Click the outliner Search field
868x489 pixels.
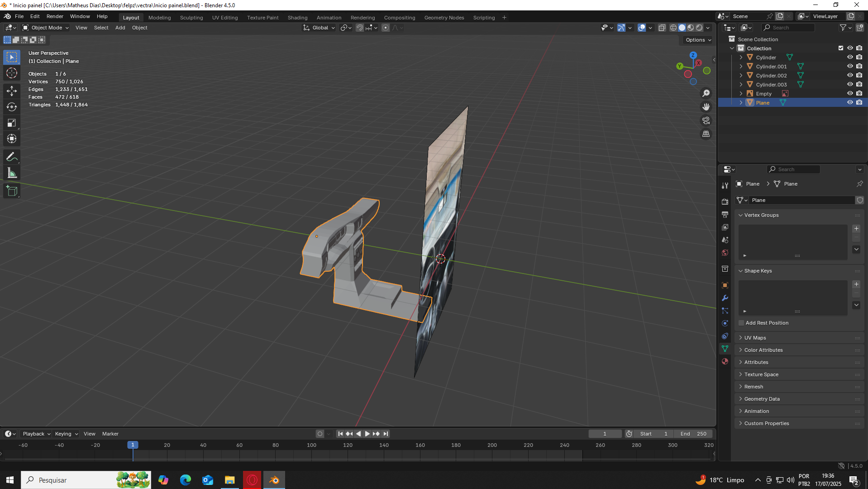click(788, 28)
